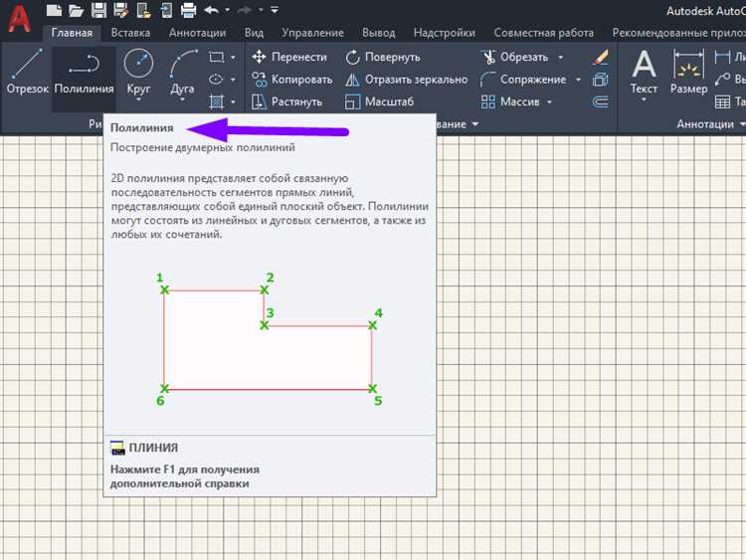
Task: Click the Перенести (move) command
Action: [x=289, y=58]
